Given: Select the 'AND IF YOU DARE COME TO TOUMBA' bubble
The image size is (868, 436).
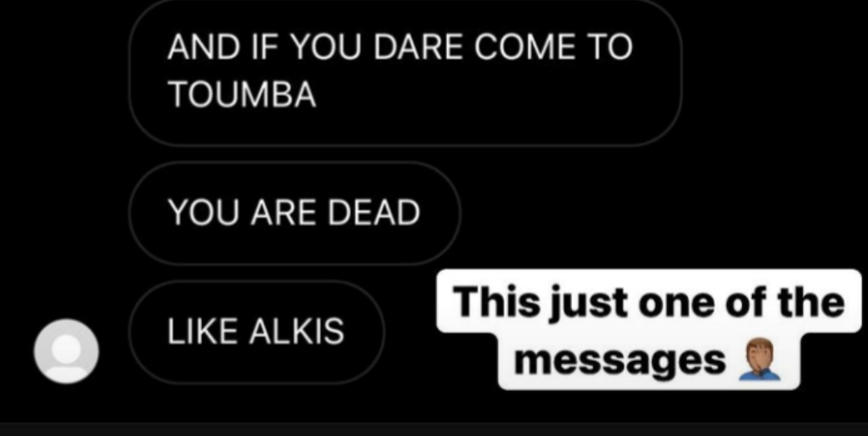Looking at the screenshot, I should click(x=405, y=71).
